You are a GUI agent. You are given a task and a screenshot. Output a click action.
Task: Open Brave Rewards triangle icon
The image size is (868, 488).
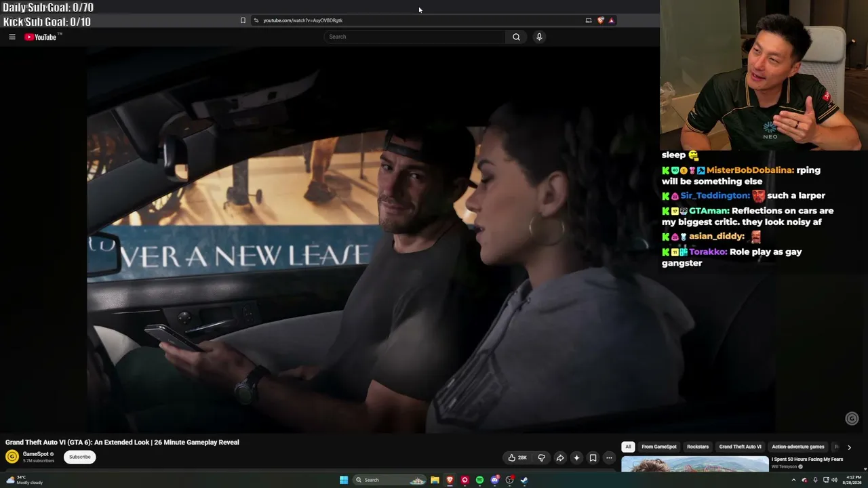tap(611, 20)
